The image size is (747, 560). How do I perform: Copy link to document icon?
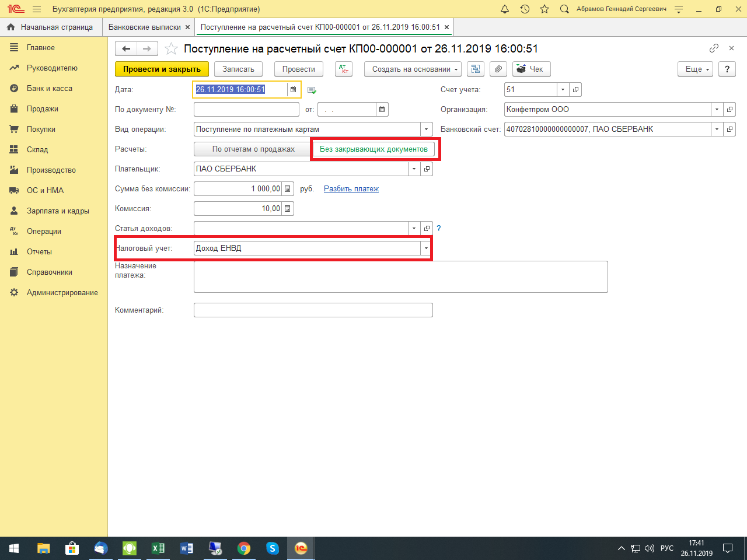714,48
